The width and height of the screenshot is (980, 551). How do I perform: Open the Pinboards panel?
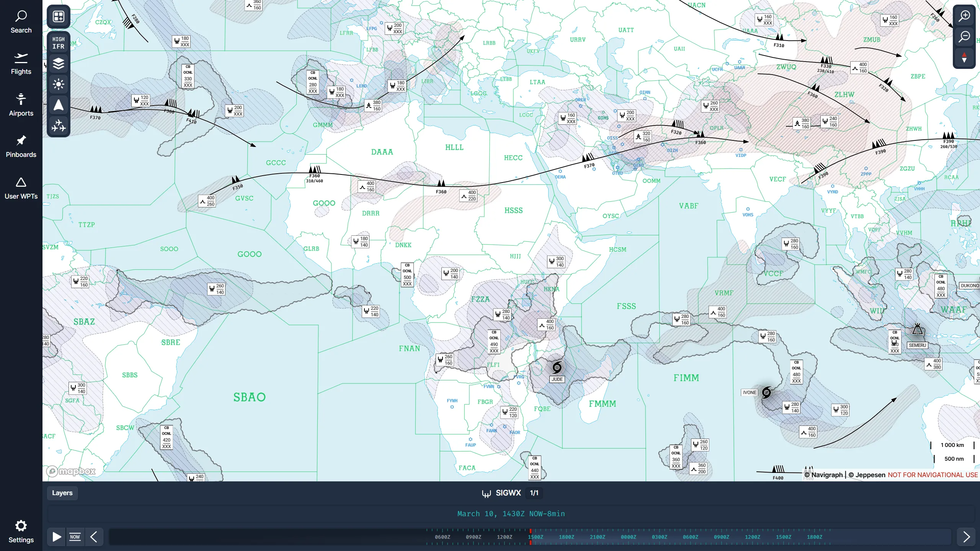tap(21, 145)
